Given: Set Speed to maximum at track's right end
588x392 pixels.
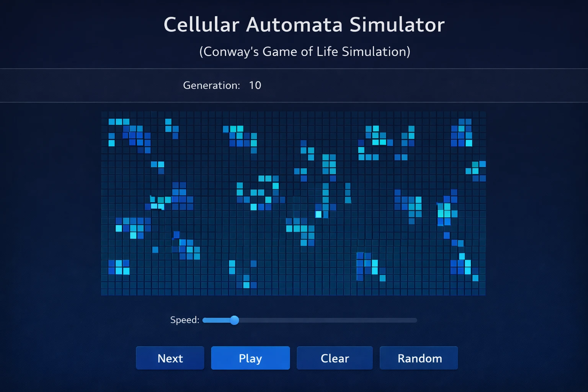Looking at the screenshot, I should click(x=416, y=320).
